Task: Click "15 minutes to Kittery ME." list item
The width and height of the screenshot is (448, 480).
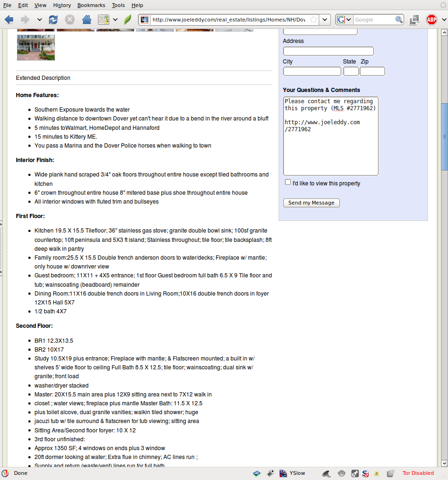Action: click(66, 136)
